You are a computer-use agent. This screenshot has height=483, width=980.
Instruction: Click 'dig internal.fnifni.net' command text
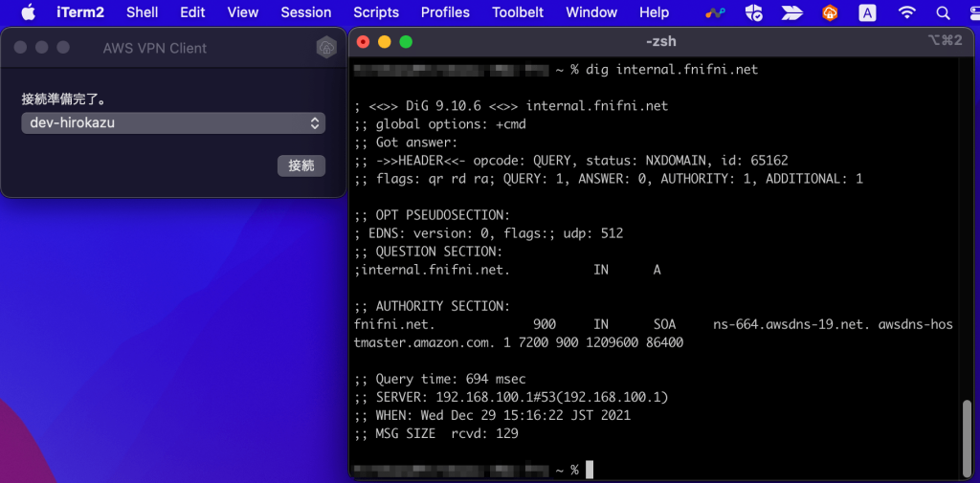coord(672,70)
